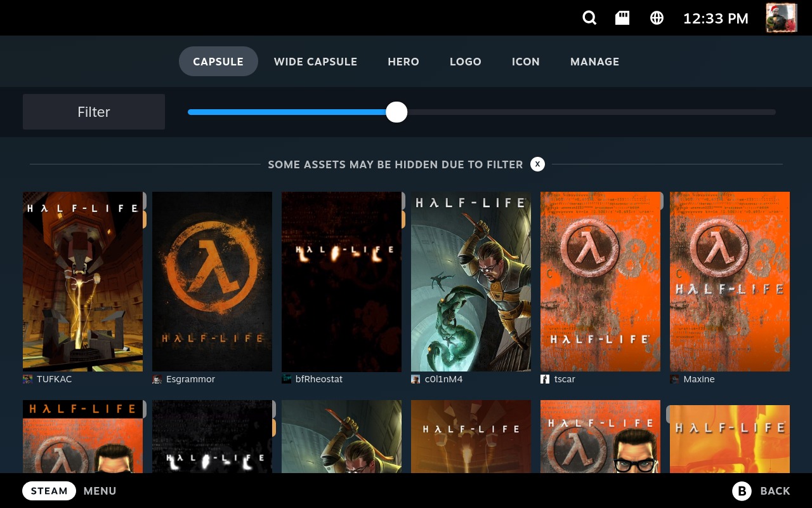Screen dimensions: 812x508
Task: Click Esgrammor's avatar icon
Action: [x=157, y=379]
